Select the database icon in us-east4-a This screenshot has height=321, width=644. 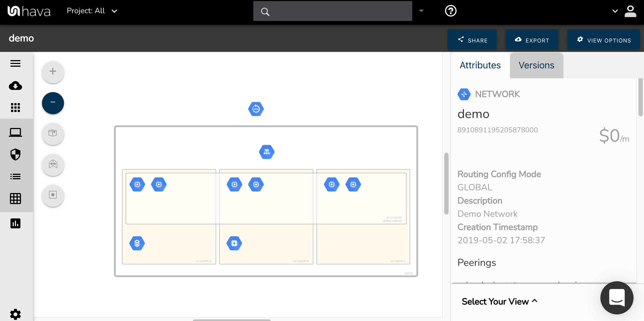pos(137,243)
